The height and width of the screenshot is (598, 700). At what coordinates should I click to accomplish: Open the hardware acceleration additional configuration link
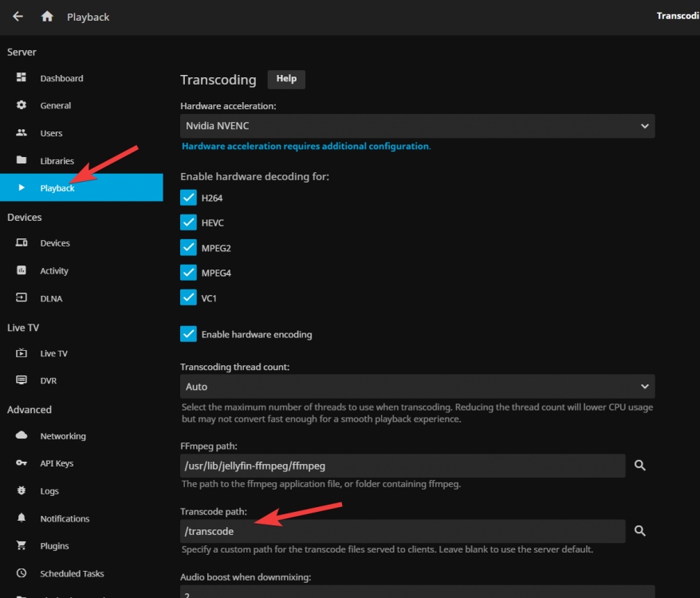[x=306, y=147]
